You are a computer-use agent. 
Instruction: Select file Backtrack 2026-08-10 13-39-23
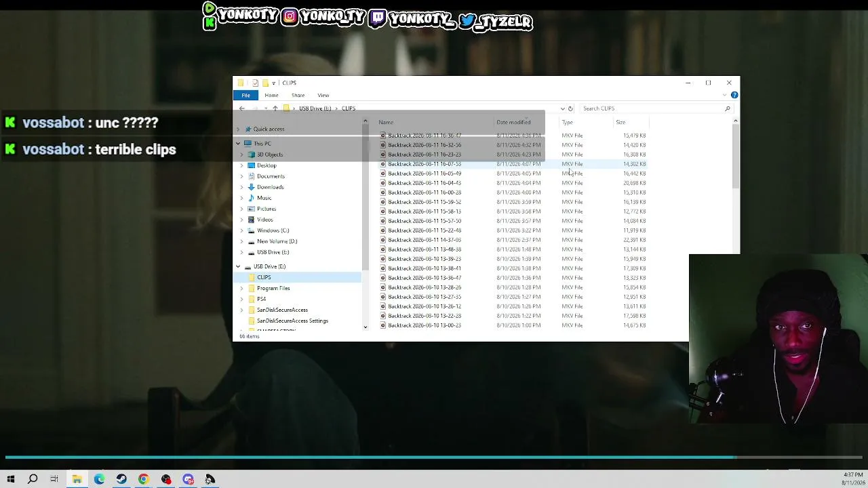[x=425, y=259]
